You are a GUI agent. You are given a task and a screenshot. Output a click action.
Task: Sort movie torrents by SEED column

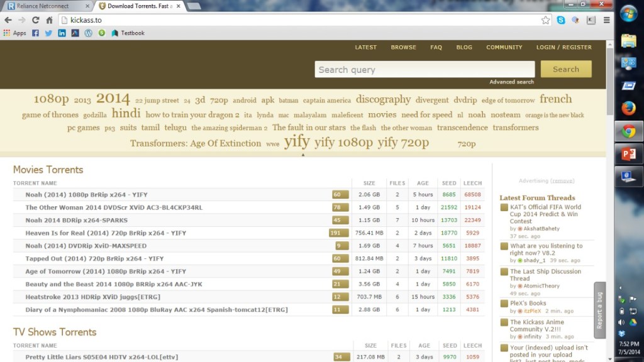click(449, 184)
